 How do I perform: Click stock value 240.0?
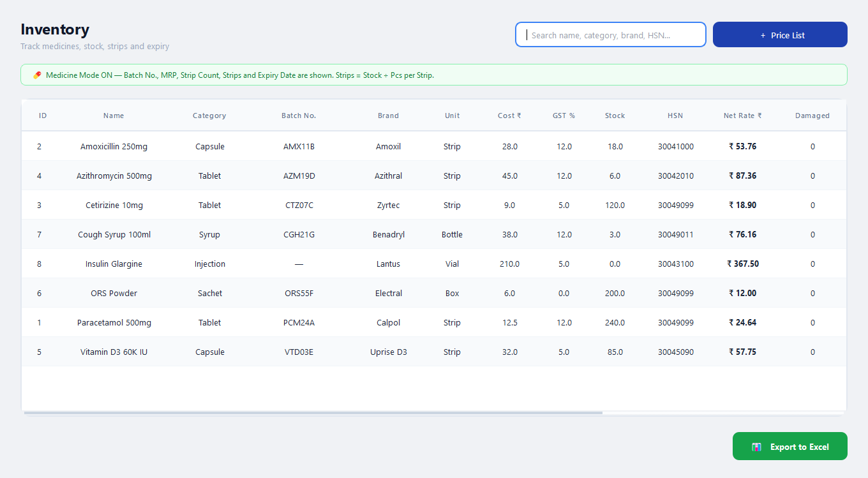point(615,322)
